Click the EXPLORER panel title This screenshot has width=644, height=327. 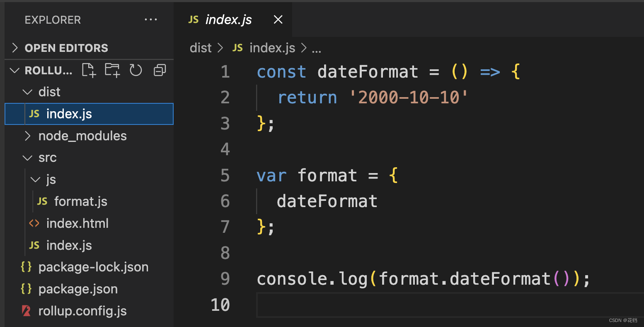coord(53,20)
